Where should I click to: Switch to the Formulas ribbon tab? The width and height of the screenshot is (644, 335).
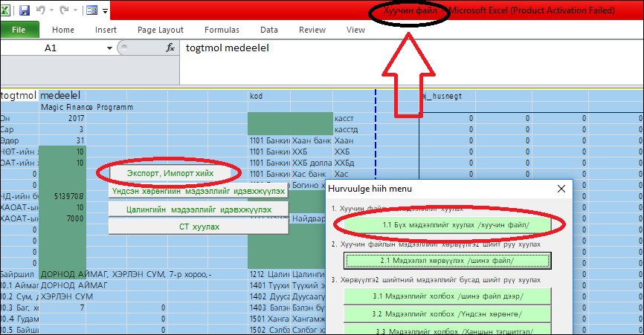tap(222, 30)
